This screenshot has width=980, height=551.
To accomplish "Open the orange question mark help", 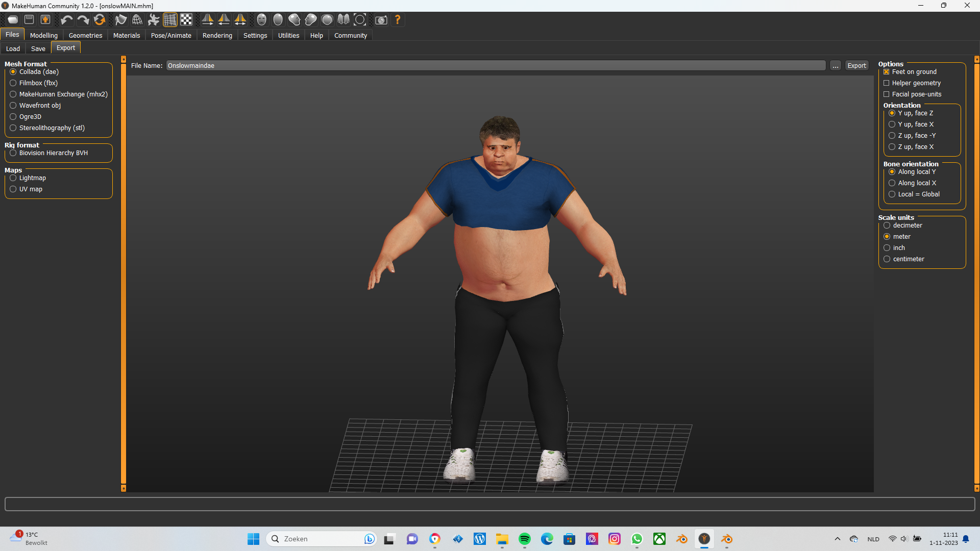I will (x=398, y=20).
